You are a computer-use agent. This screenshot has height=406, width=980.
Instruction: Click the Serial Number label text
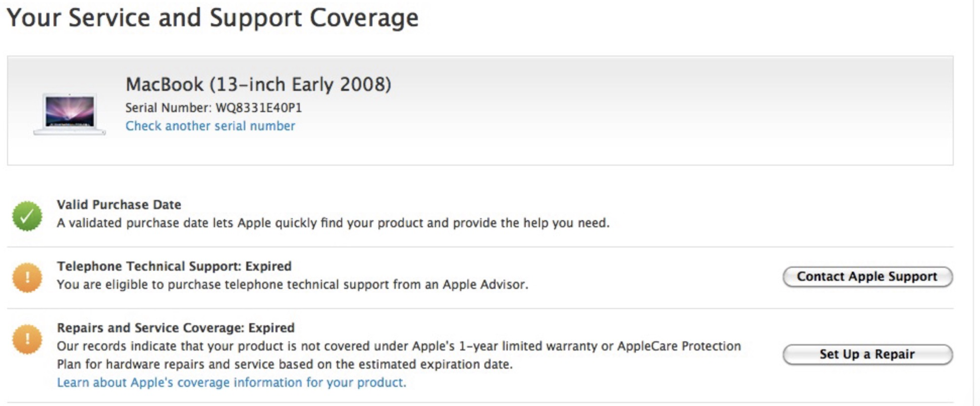tap(168, 108)
